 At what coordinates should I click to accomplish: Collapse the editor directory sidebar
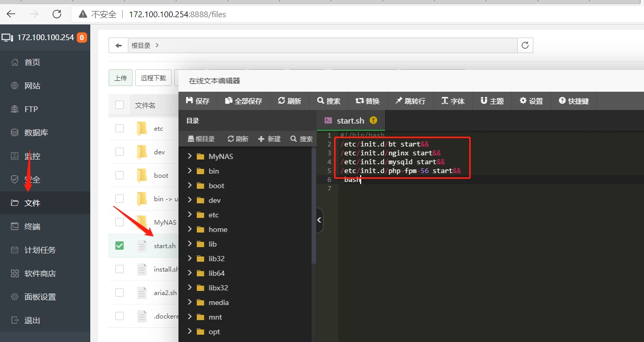tap(319, 221)
